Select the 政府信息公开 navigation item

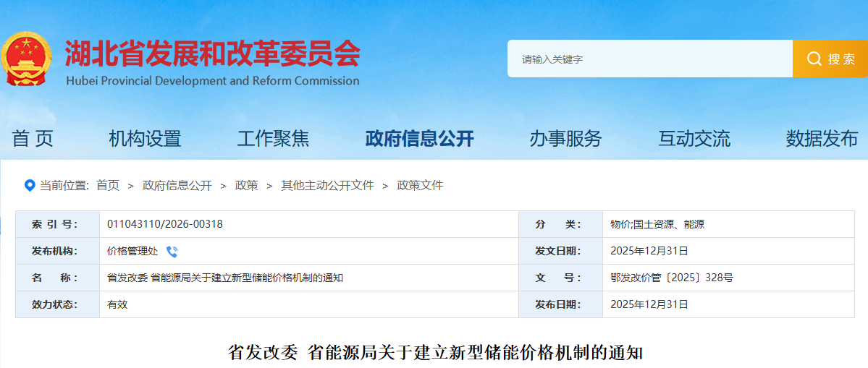coord(419,138)
